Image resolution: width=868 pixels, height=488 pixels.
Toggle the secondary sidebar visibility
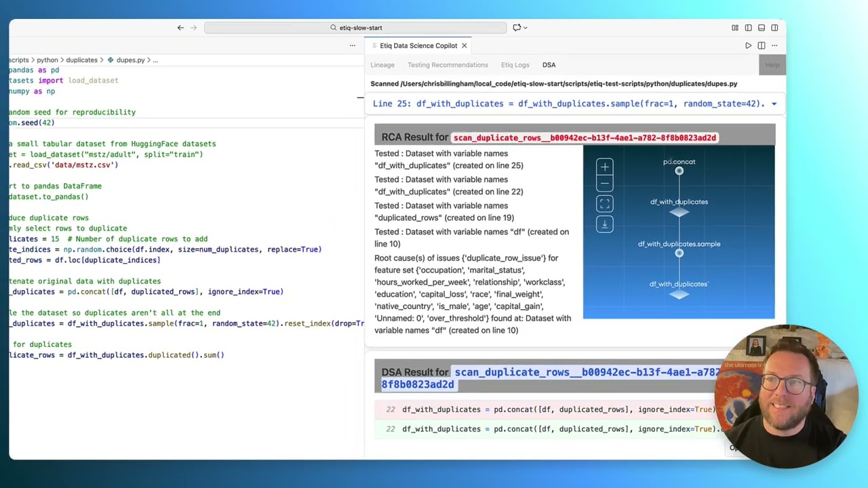774,28
